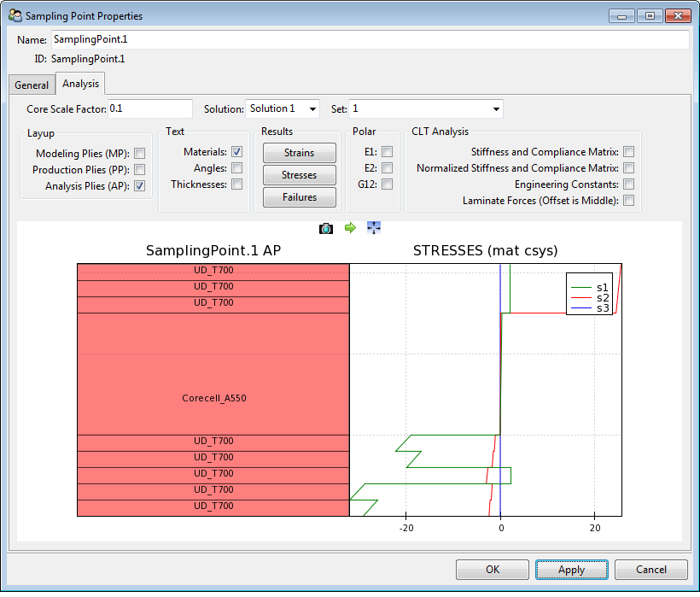Check Normalized Stiffness and Compliance Matrix
This screenshot has width=700, height=597.
(628, 168)
